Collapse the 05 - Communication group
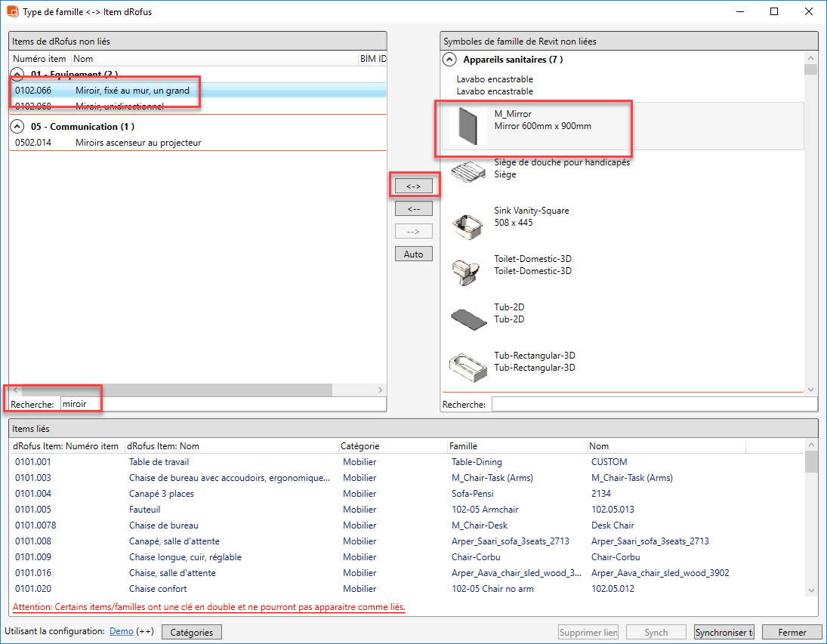Screen dimensions: 827x644 point(19,127)
